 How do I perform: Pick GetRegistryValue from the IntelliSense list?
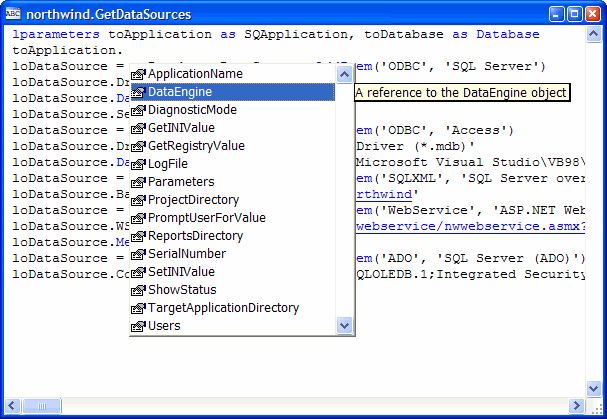(195, 146)
